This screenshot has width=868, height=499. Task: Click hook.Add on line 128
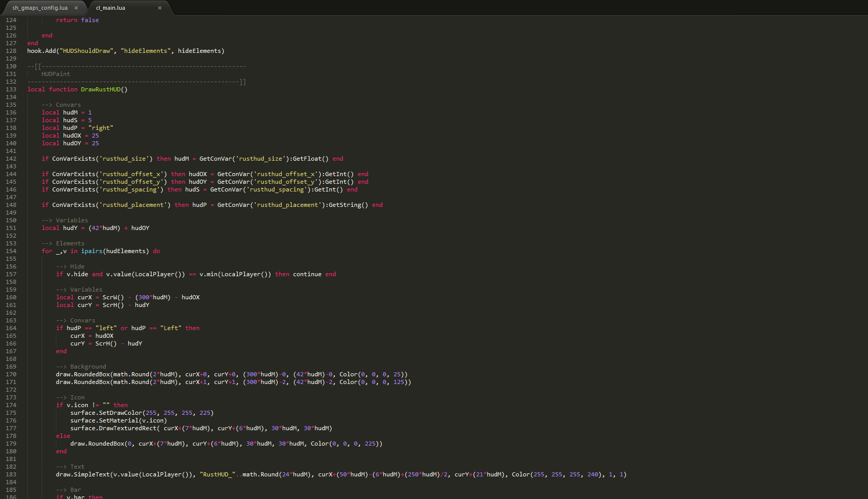coord(42,51)
